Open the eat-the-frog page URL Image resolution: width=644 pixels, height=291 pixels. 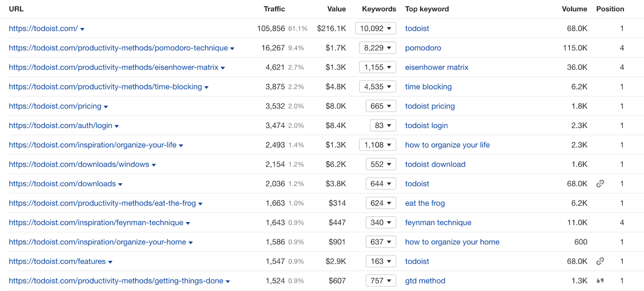(102, 203)
